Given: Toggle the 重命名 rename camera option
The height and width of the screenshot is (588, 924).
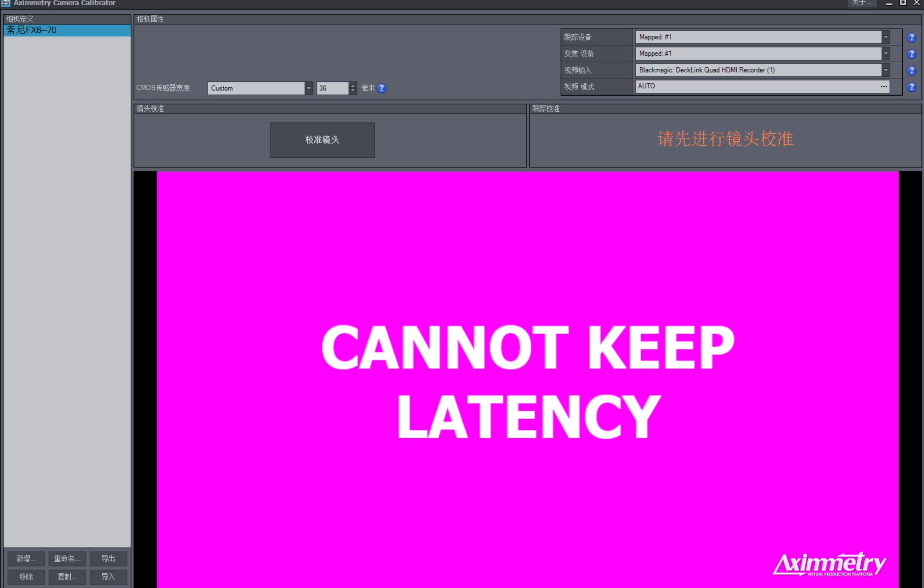Looking at the screenshot, I should [67, 558].
